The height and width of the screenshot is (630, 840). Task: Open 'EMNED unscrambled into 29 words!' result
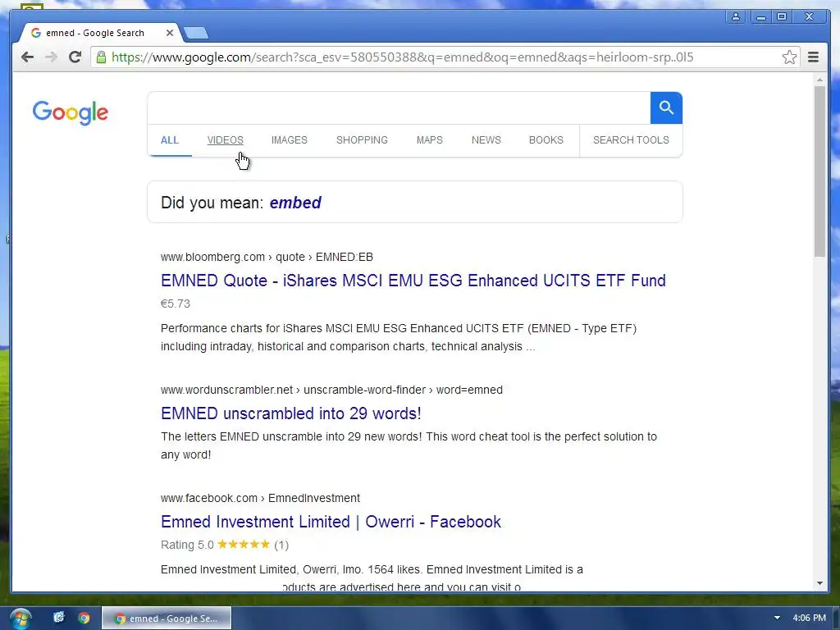click(291, 413)
